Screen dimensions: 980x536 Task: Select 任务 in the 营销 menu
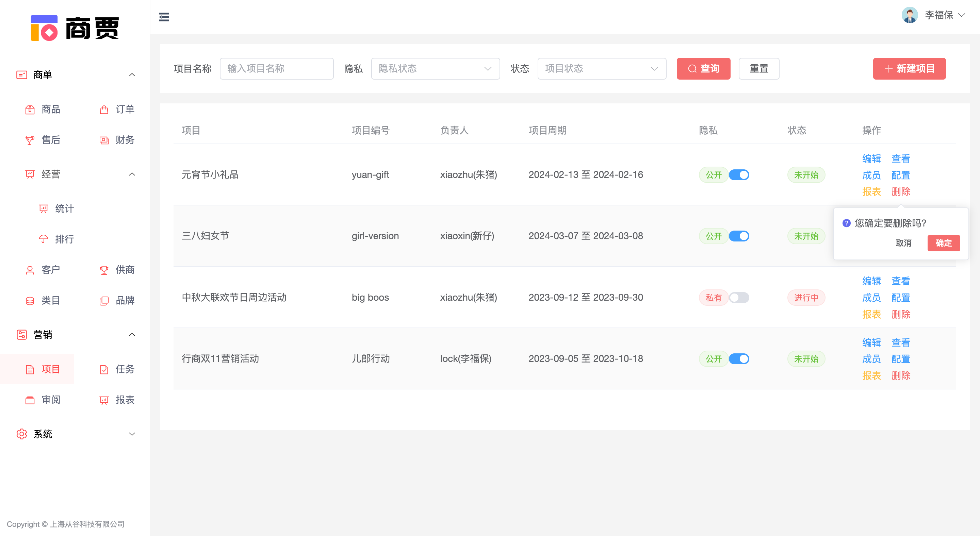[104, 369]
